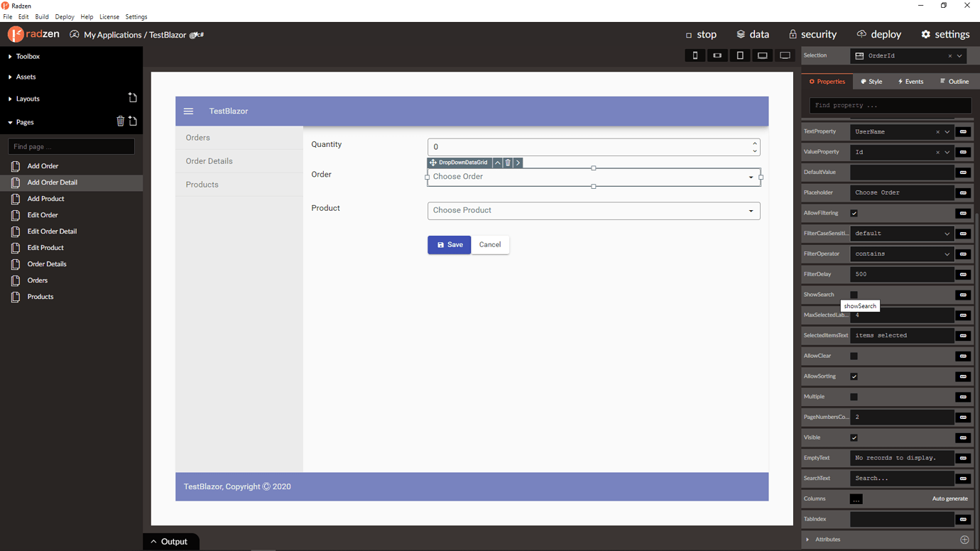The height and width of the screenshot is (551, 980).
Task: Click the Save button
Action: pyautogui.click(x=449, y=245)
